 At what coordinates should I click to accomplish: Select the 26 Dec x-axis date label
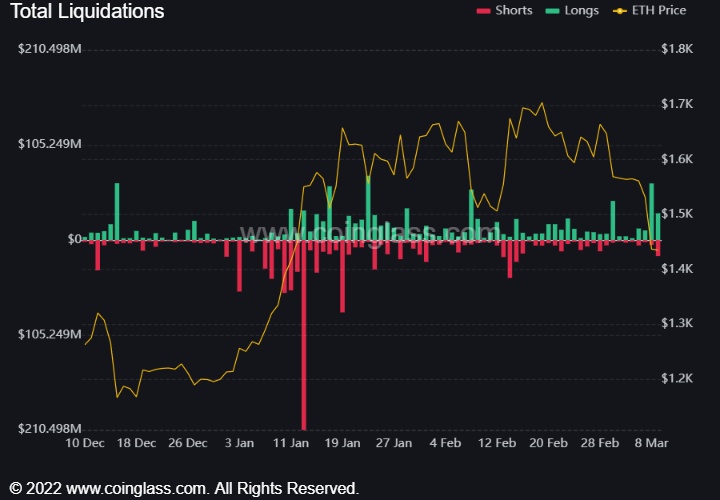(x=188, y=442)
